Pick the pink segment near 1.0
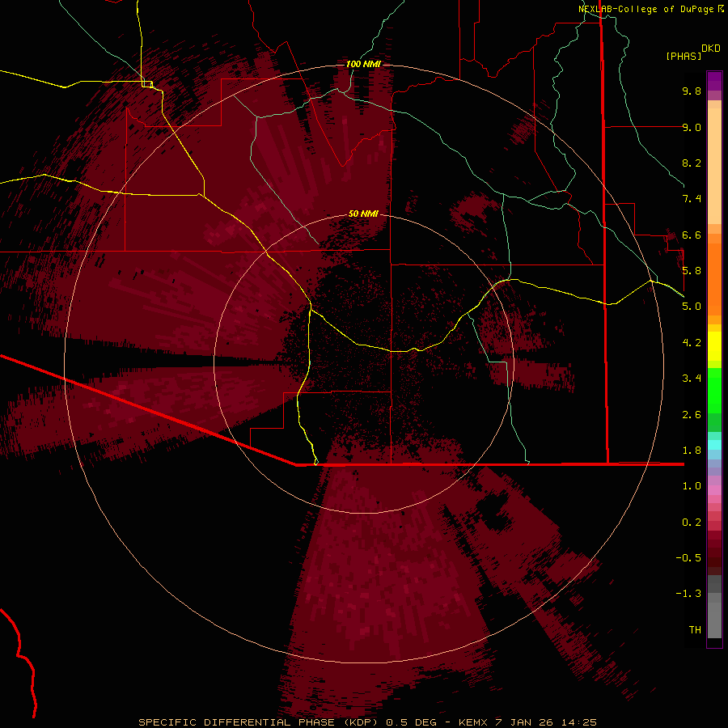 click(714, 490)
